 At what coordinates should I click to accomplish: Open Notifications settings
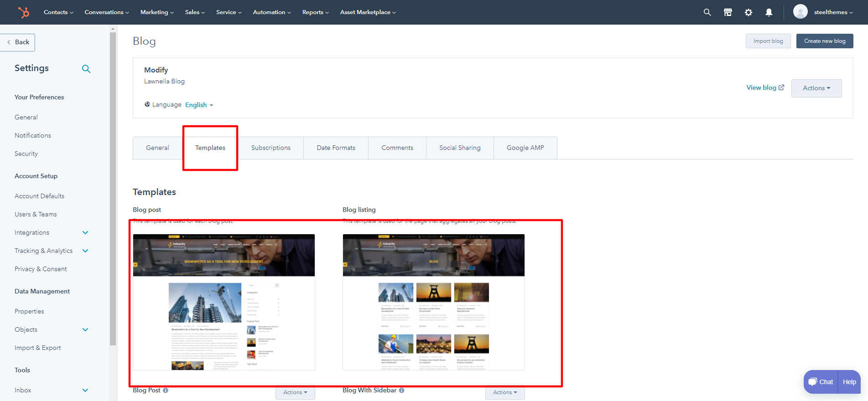click(33, 135)
